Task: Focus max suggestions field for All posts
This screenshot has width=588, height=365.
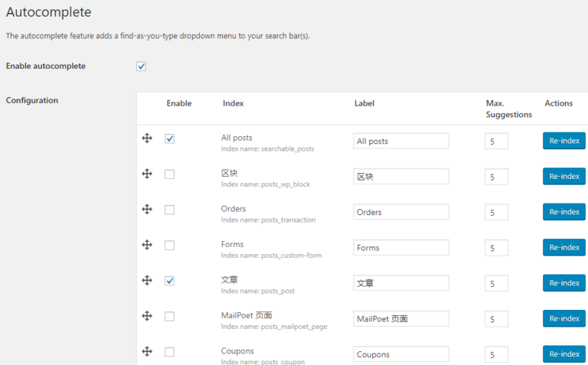Action: 496,142
